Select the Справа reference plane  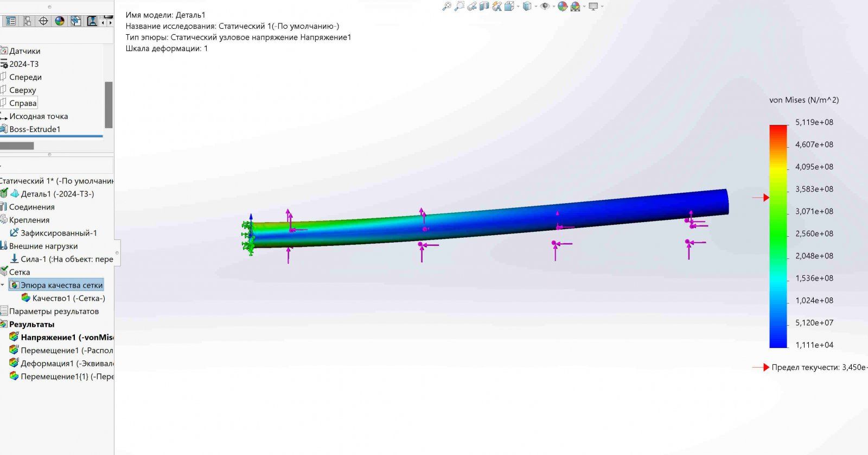23,103
